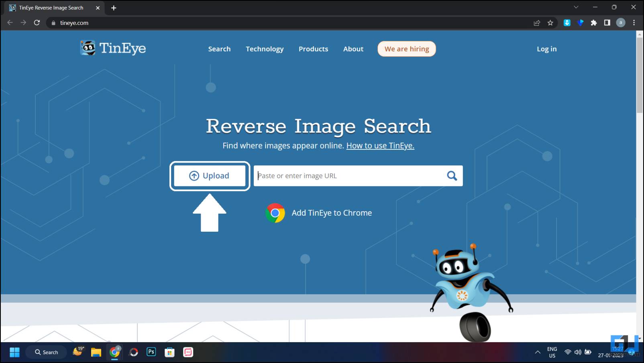Open the blue shield extension icon
644x363 pixels.
(581, 23)
